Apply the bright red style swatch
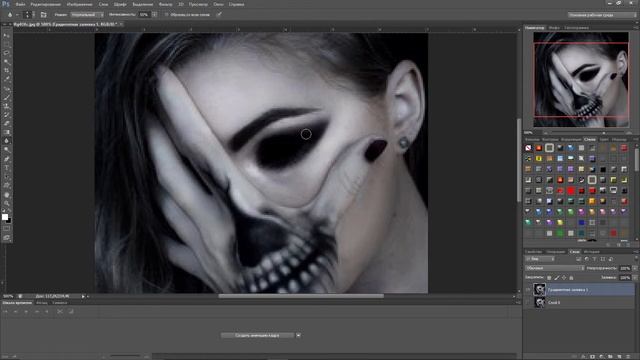The width and height of the screenshot is (640, 360). [x=571, y=191]
